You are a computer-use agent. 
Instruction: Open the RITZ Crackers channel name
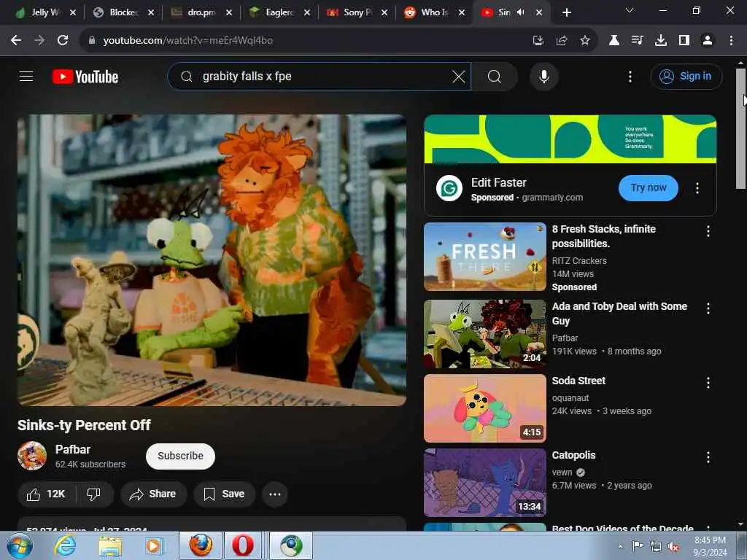coord(579,260)
